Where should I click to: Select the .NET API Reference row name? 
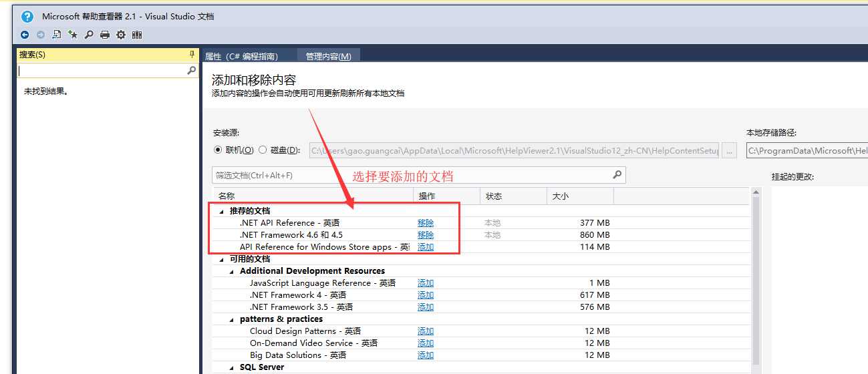289,223
